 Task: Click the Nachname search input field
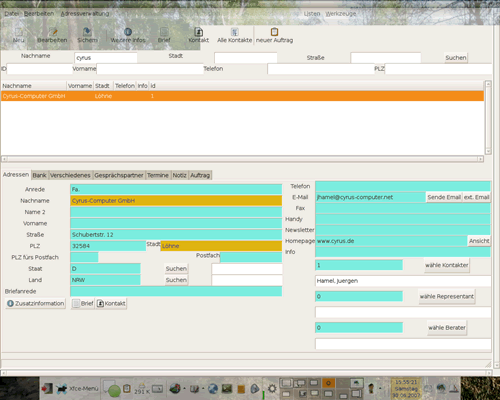point(106,58)
